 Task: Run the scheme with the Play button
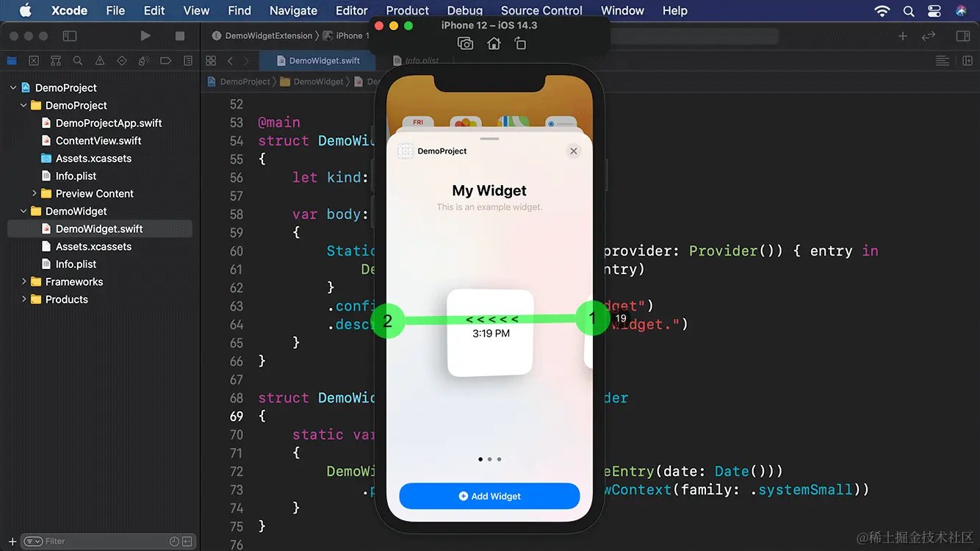[145, 35]
